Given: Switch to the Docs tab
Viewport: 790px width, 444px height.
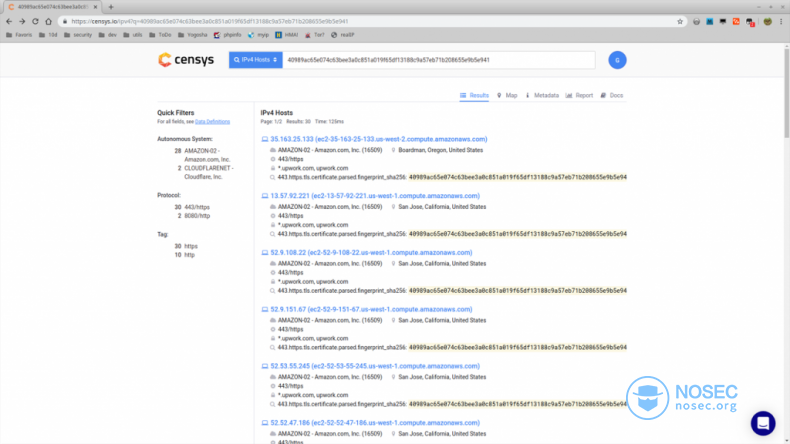Looking at the screenshot, I should tap(612, 95).
